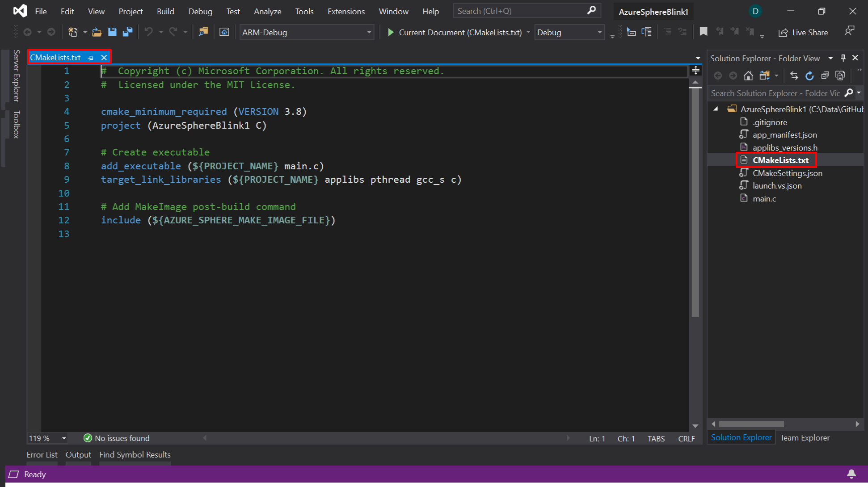Collapse the AzureSphereBlink1 folder node
868x487 pixels.
[716, 109]
